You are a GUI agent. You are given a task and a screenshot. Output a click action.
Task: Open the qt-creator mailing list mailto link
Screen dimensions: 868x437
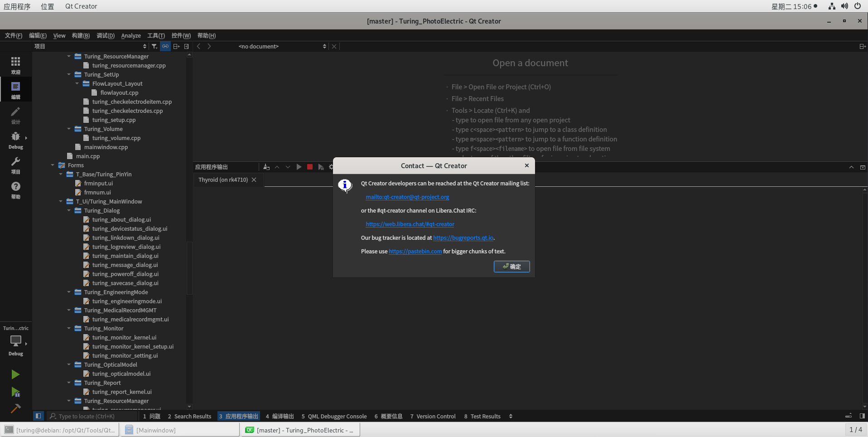click(407, 197)
